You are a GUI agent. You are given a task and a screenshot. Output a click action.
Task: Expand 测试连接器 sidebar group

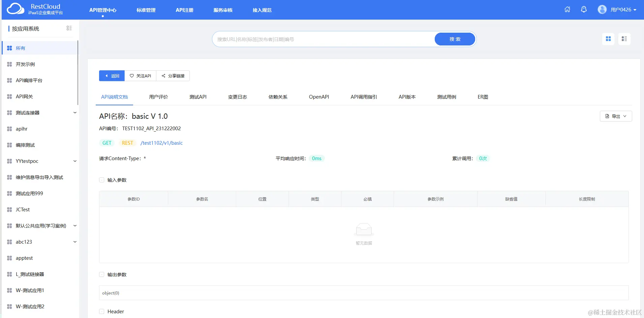75,113
